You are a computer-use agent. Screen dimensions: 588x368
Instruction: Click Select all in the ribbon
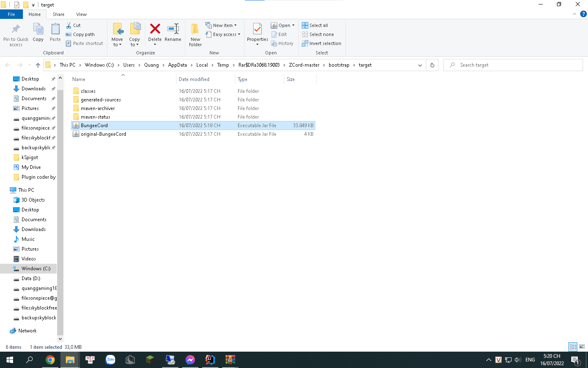(x=315, y=25)
